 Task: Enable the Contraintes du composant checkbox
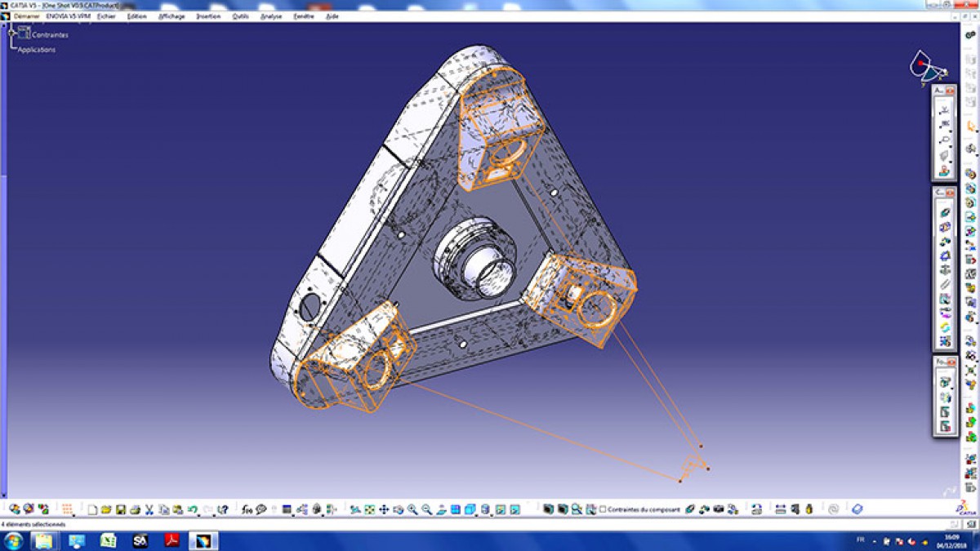pyautogui.click(x=602, y=509)
